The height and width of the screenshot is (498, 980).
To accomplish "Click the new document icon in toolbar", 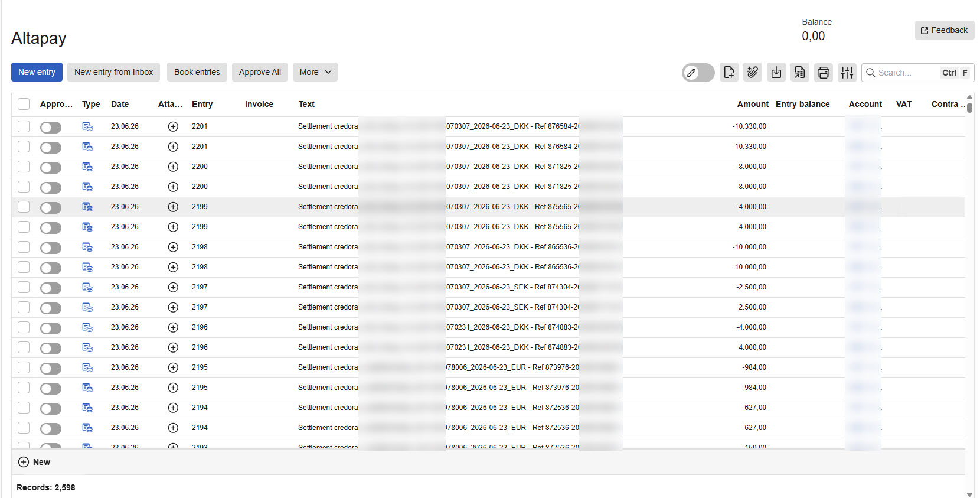I will [729, 73].
